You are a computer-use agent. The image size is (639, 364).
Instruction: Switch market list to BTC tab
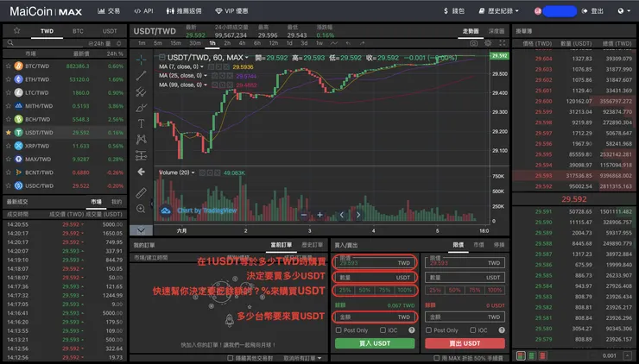[x=78, y=31]
